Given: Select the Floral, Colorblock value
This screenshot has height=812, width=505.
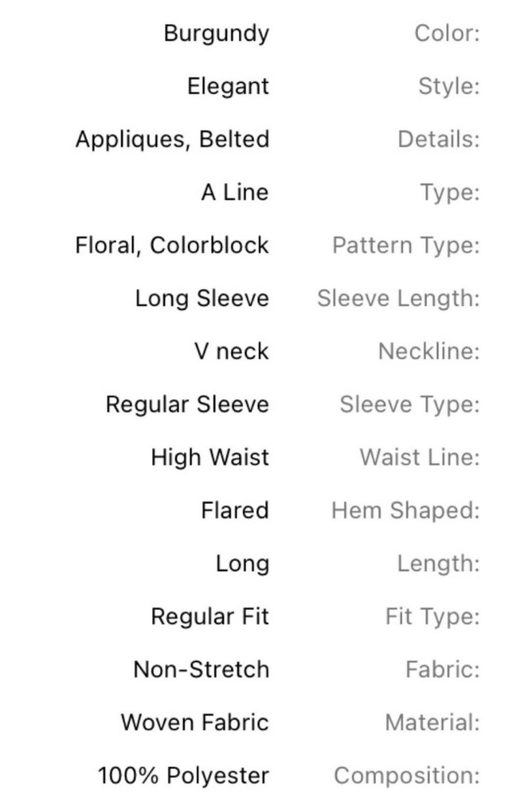Looking at the screenshot, I should point(172,245).
